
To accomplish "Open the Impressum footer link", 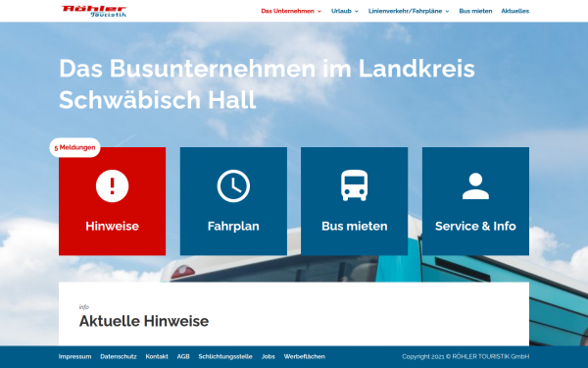I will pos(75,356).
